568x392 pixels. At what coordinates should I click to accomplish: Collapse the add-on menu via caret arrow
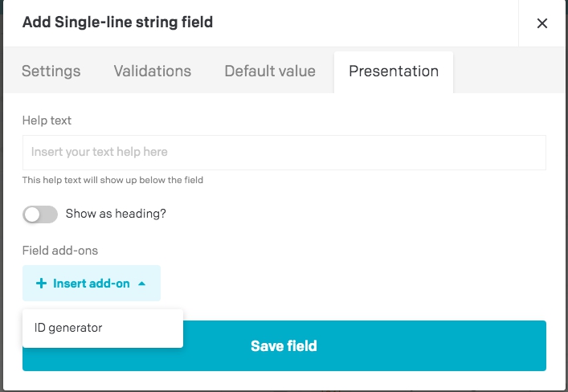(142, 284)
